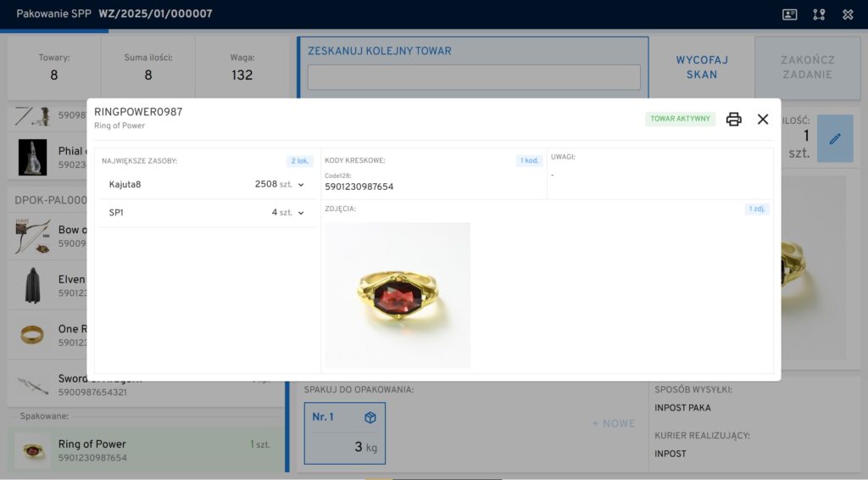The width and height of the screenshot is (868, 480).
Task: Click the route map icon in header
Action: click(819, 14)
